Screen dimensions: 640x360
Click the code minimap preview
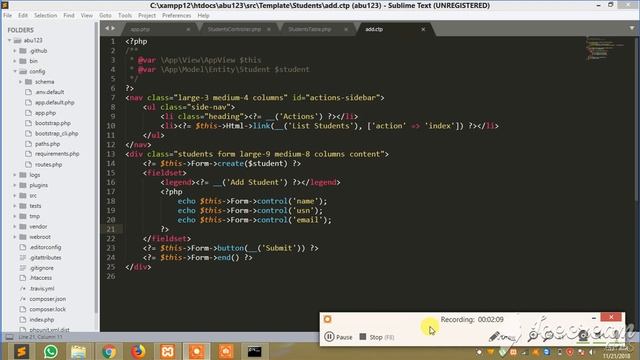point(605,48)
